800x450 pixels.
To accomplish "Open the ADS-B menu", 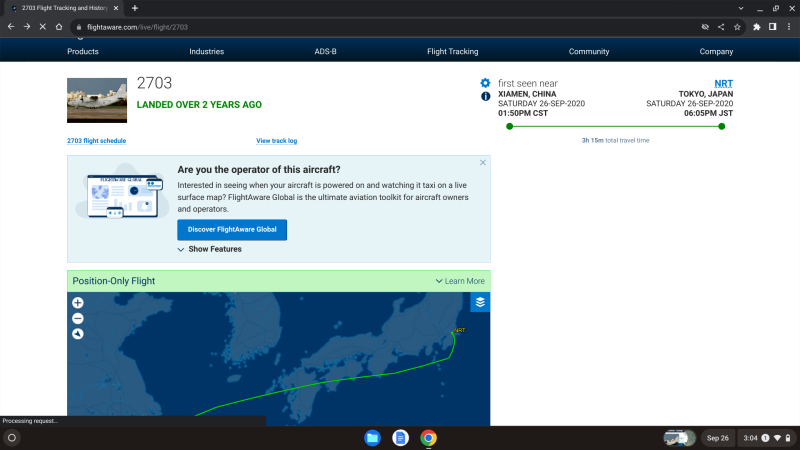I will point(326,52).
